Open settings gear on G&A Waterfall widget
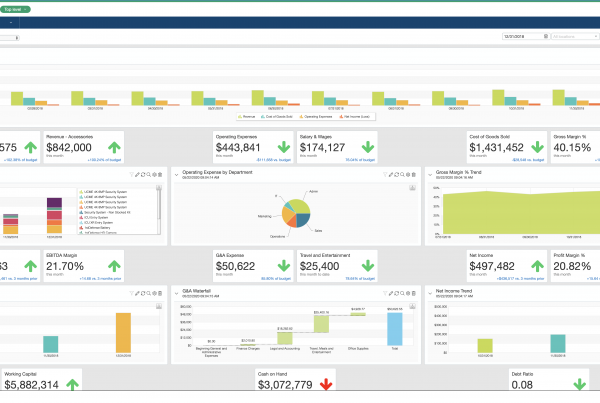Viewport: 600px width, 403px height. coord(407,294)
